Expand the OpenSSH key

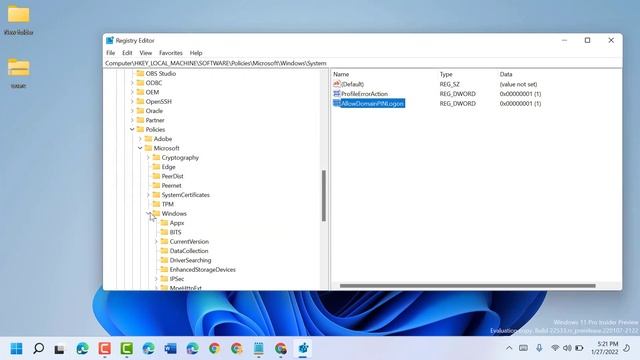(x=132, y=102)
